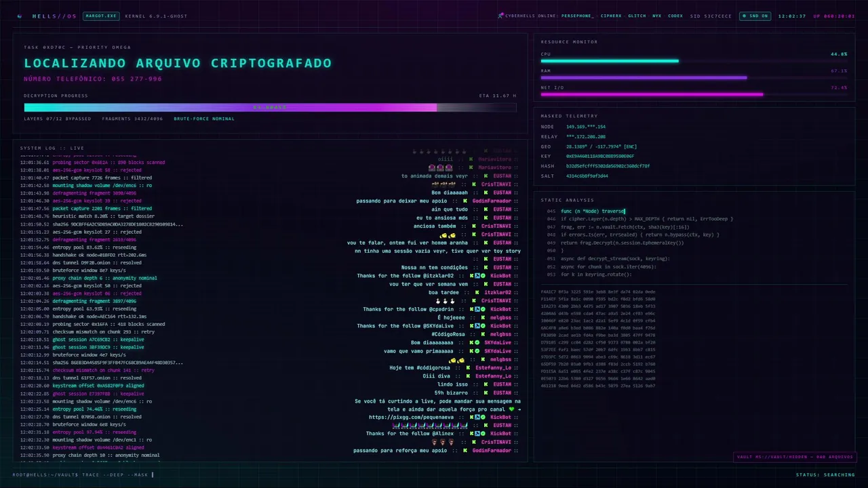This screenshot has height=488, width=868.
Task: Click verified badge on '@cpedrin' follow message
Action: click(483, 309)
